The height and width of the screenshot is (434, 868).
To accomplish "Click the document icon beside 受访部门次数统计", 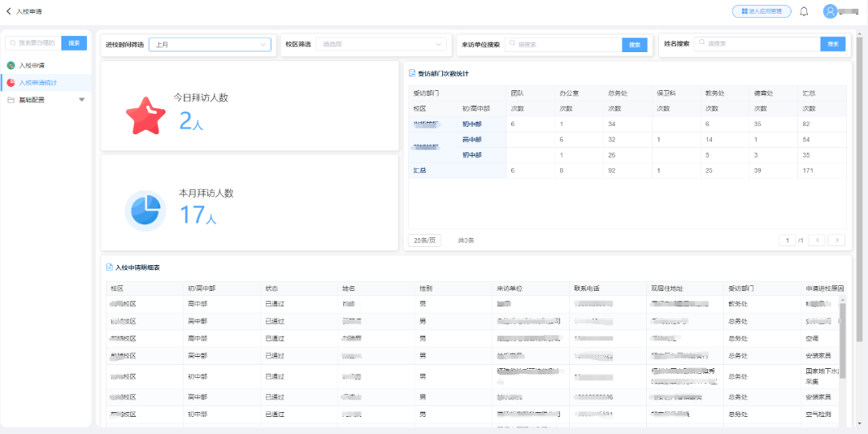I will pyautogui.click(x=412, y=73).
